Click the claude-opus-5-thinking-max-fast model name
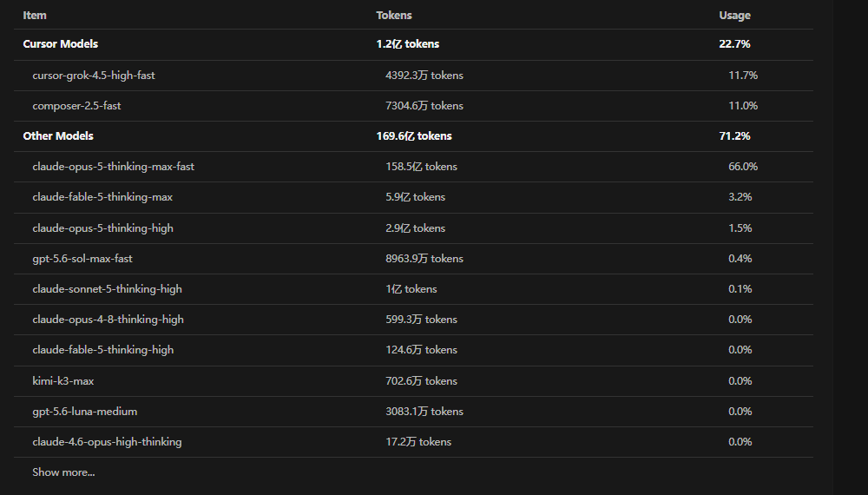 (114, 167)
